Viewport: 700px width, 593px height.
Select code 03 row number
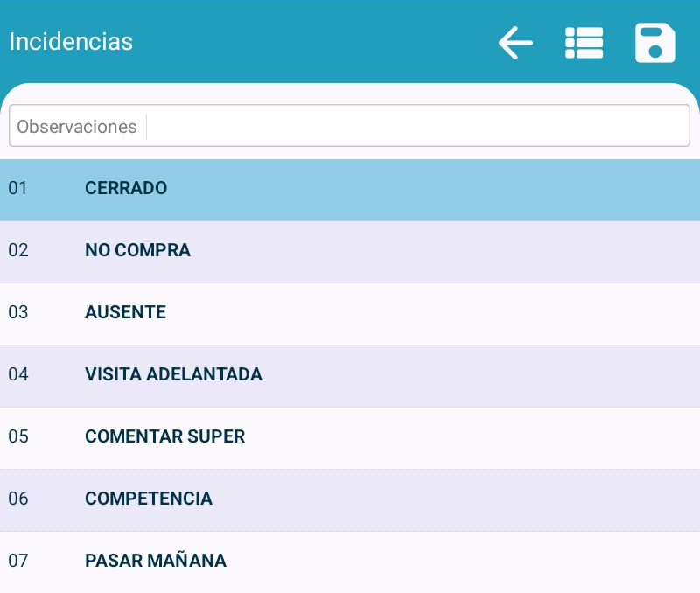coord(18,312)
